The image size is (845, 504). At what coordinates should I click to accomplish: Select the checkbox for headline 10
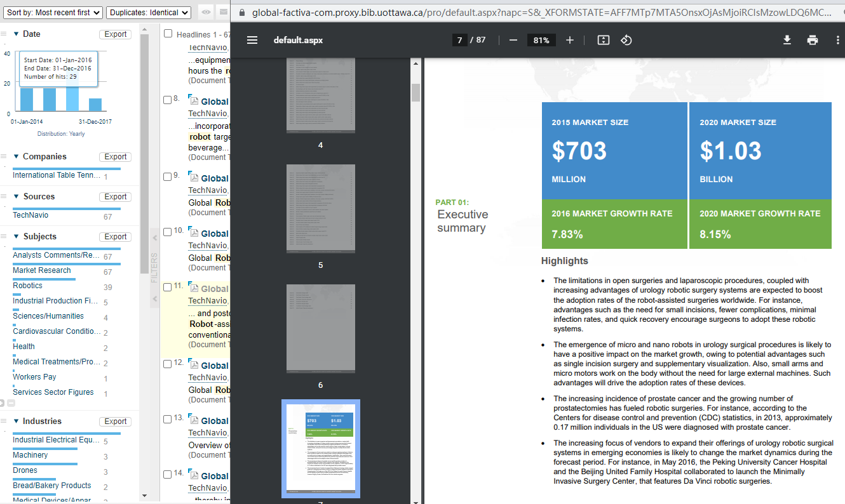click(x=167, y=232)
